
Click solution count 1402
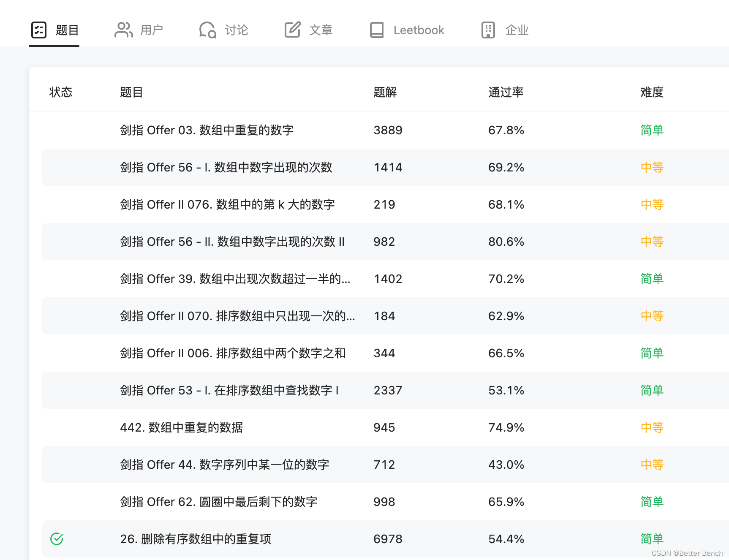click(x=388, y=279)
